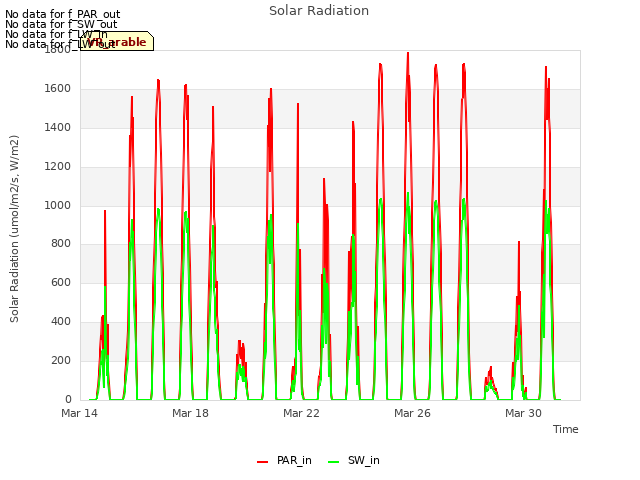Image resolution: width=640 pixels, height=480 pixels.
Task: Click the 800 y-axis tick label
Action: 61,244
